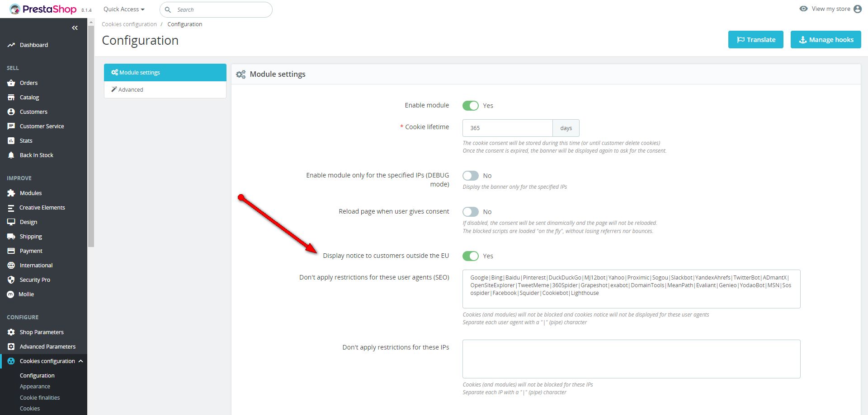Click the Translate button
The height and width of the screenshot is (415, 868).
755,40
